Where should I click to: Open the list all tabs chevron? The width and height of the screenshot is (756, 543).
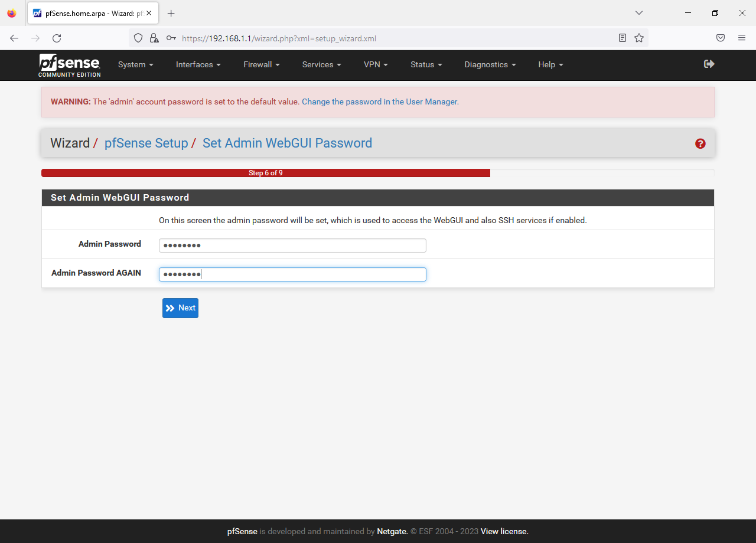point(639,12)
